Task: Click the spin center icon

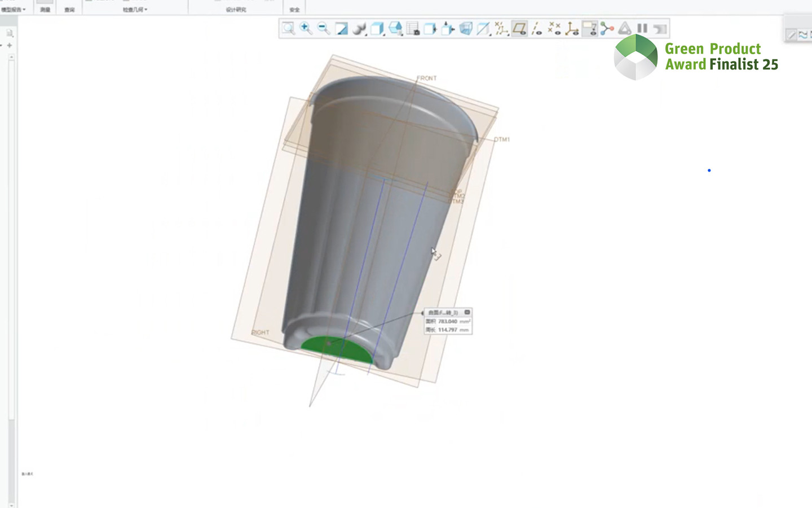Action: pyautogui.click(x=359, y=28)
